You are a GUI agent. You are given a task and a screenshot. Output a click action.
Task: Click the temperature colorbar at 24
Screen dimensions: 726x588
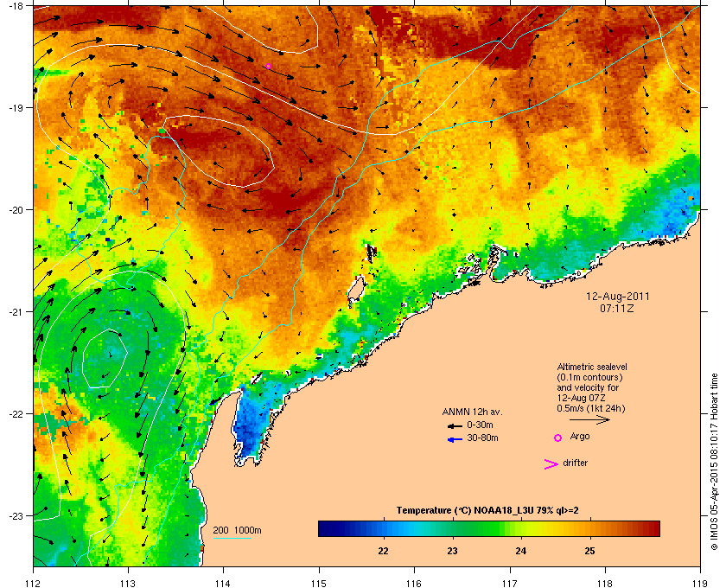[521, 528]
